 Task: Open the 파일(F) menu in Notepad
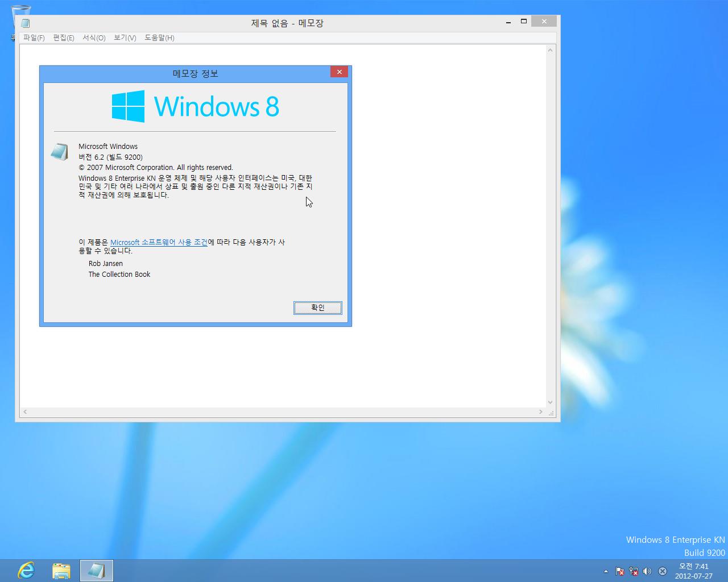click(x=34, y=38)
